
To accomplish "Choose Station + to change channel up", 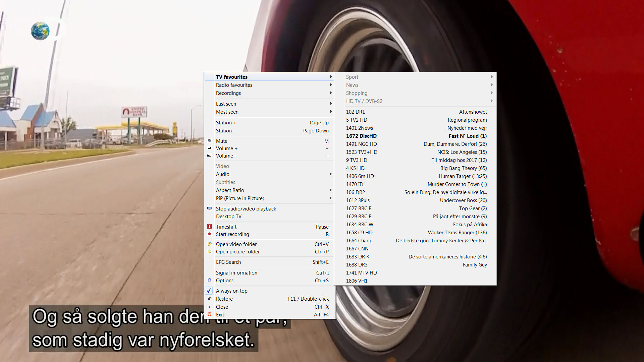I will coord(226,123).
